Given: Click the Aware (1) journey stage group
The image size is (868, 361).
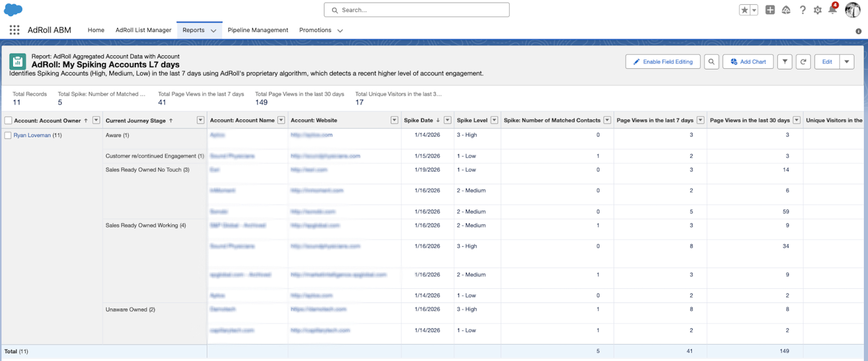Looking at the screenshot, I should 117,135.
